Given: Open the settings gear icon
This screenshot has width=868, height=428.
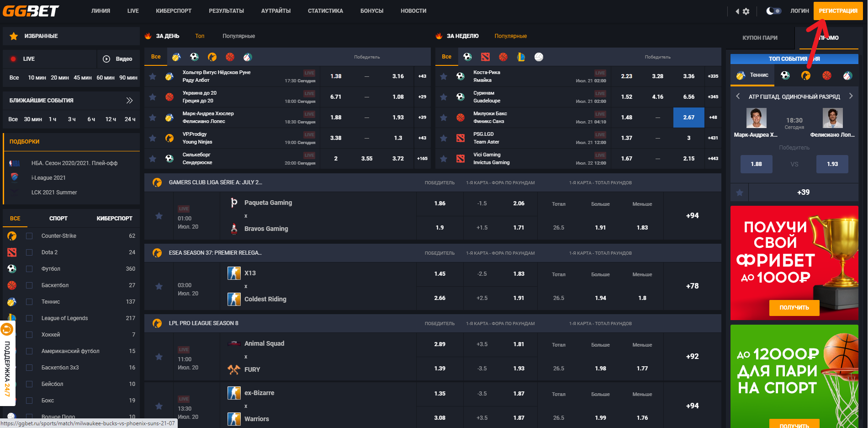Looking at the screenshot, I should pyautogui.click(x=746, y=11).
